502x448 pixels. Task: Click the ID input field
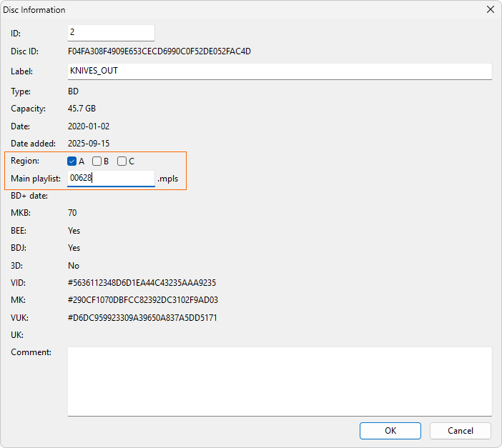[x=111, y=33]
